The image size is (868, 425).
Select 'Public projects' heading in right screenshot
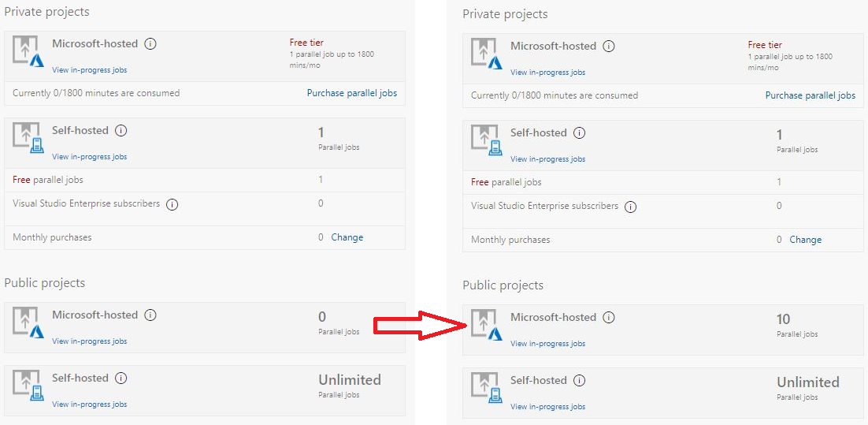[503, 285]
